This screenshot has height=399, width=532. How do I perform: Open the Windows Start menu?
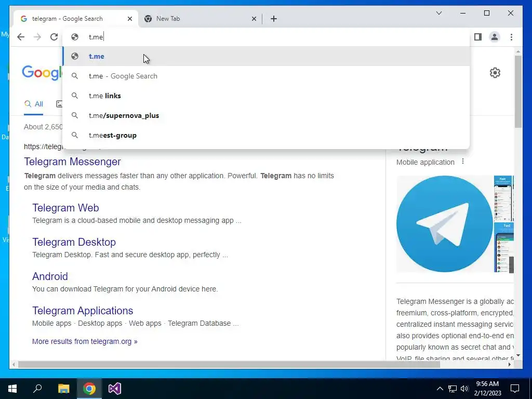12,389
